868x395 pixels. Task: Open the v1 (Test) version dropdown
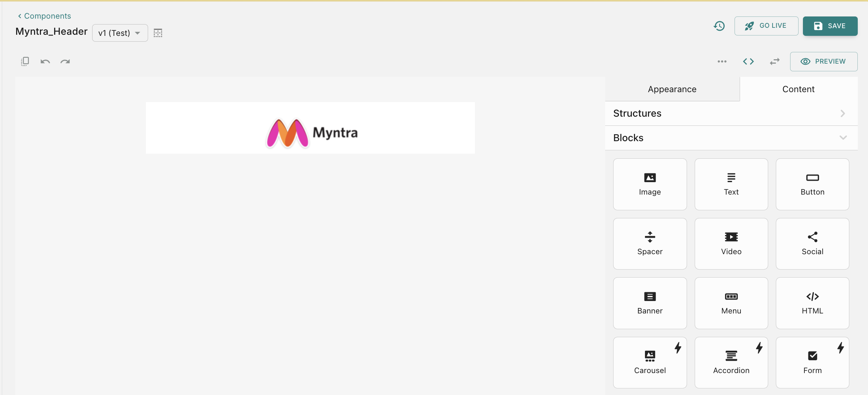(120, 33)
